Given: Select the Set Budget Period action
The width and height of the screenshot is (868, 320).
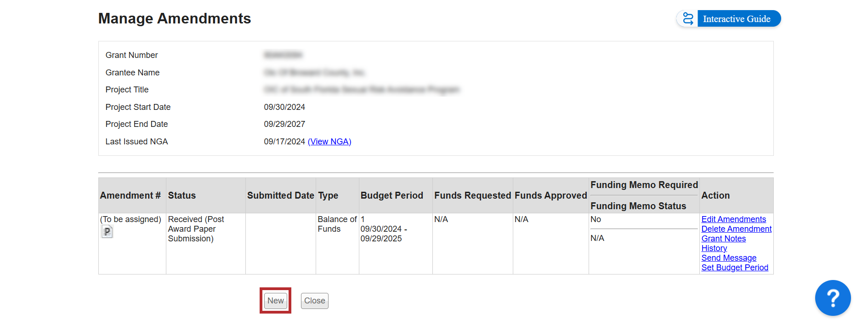Looking at the screenshot, I should [734, 268].
